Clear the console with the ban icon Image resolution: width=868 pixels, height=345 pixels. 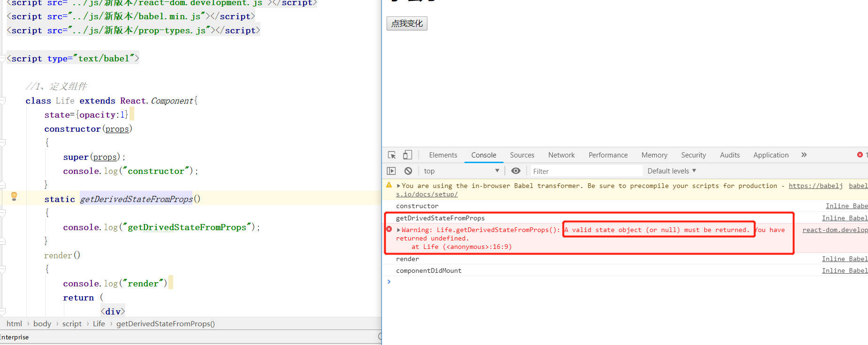point(408,171)
